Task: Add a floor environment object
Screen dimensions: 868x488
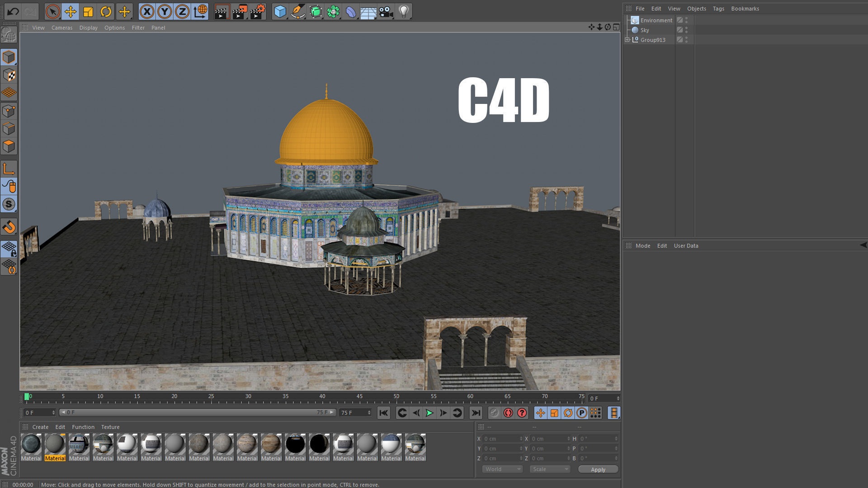Action: pos(368,11)
